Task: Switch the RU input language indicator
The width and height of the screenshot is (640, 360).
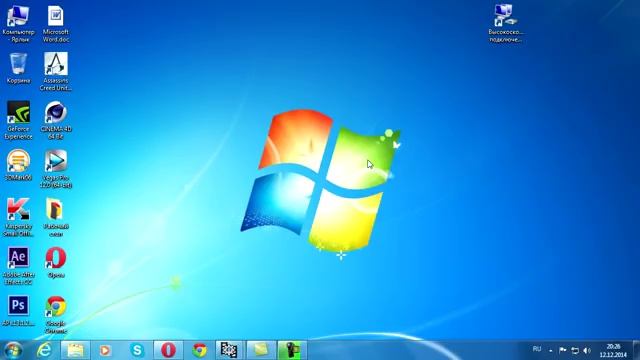Action: 537,349
